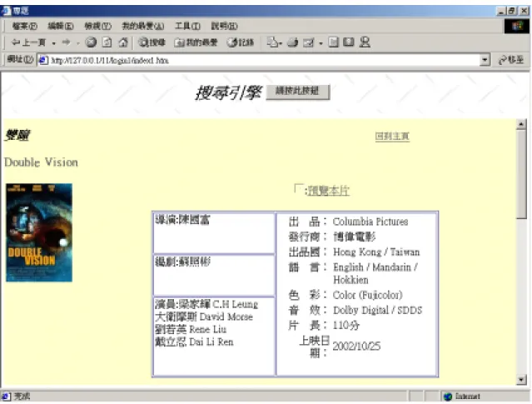532x404 pixels.
Task: Open the Forward button dropdown arrow
Action: [78, 43]
